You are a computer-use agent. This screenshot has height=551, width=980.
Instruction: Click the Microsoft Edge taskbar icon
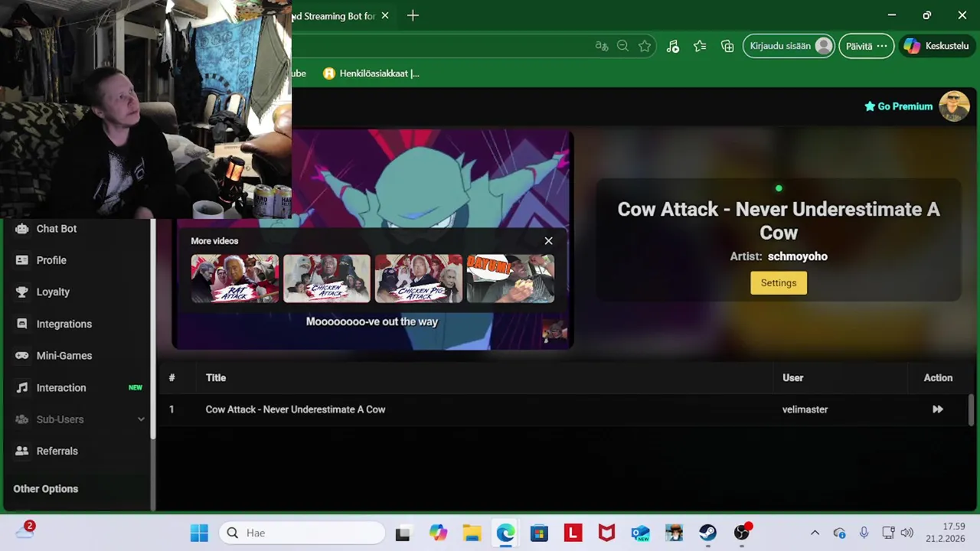[505, 533]
